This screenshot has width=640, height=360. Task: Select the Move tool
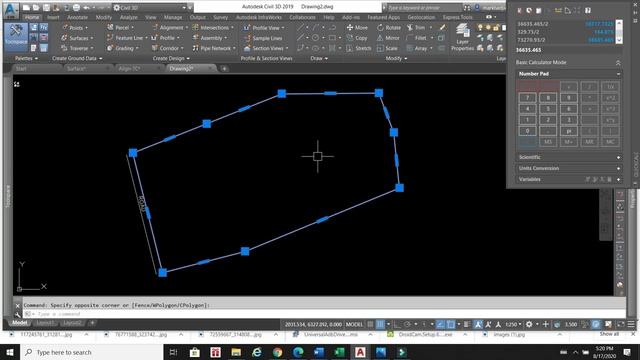[x=357, y=27]
